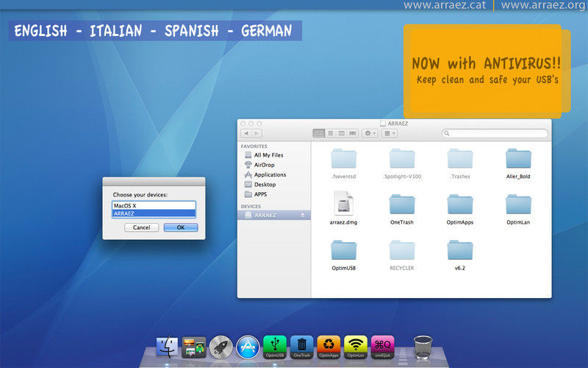The width and height of the screenshot is (588, 368).
Task: Open the Trash in the Dock
Action: pos(423,347)
